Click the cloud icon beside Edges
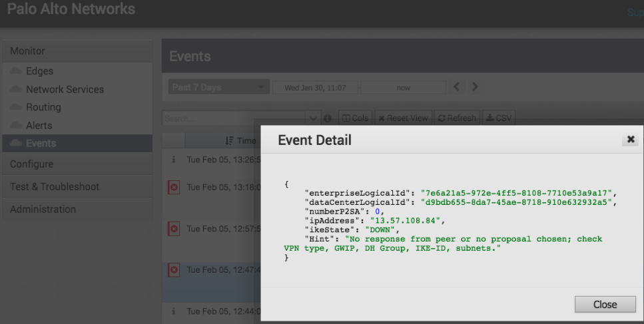Viewport: 644px width, 324px height. pyautogui.click(x=16, y=71)
